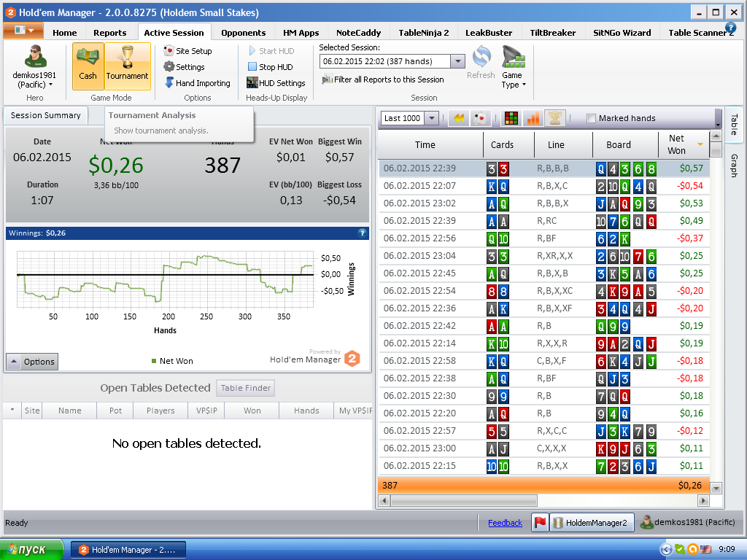Open the SitNGo Wizard tab
The width and height of the screenshot is (747, 560).
coord(622,32)
